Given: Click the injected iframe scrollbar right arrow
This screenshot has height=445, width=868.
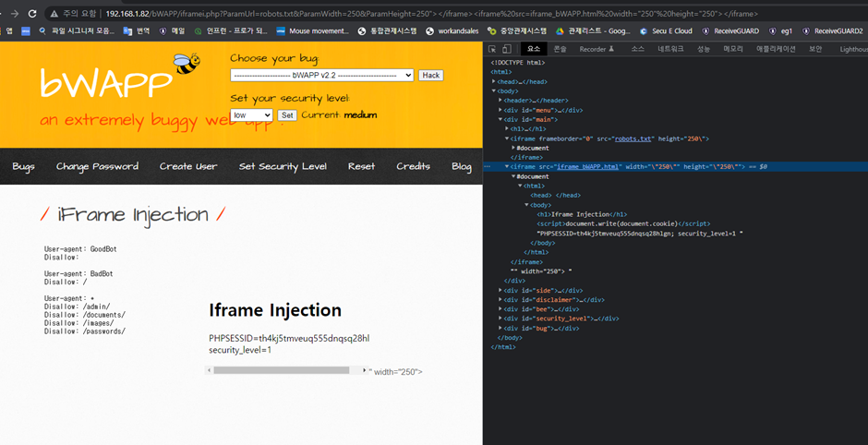Looking at the screenshot, I should tap(364, 370).
